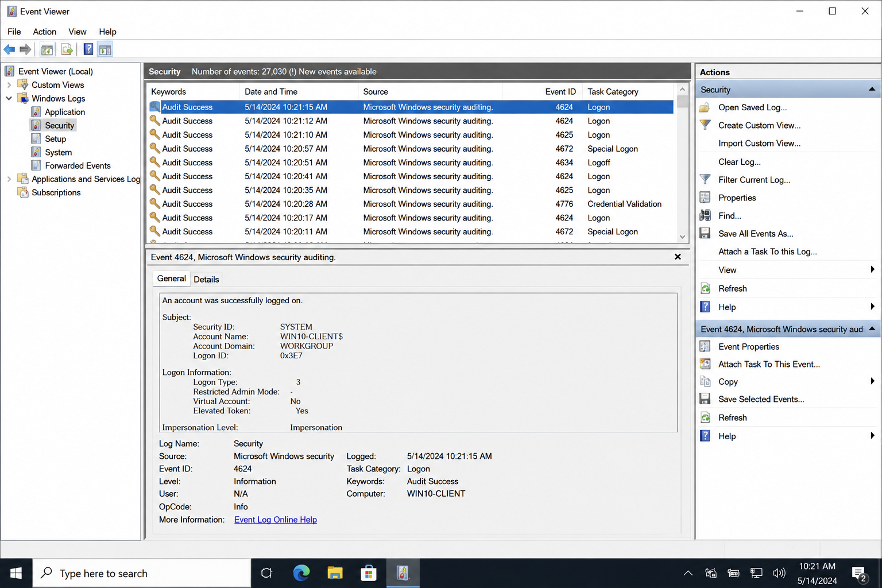This screenshot has width=882, height=588.
Task: Click the Windows Start button
Action: [16, 573]
